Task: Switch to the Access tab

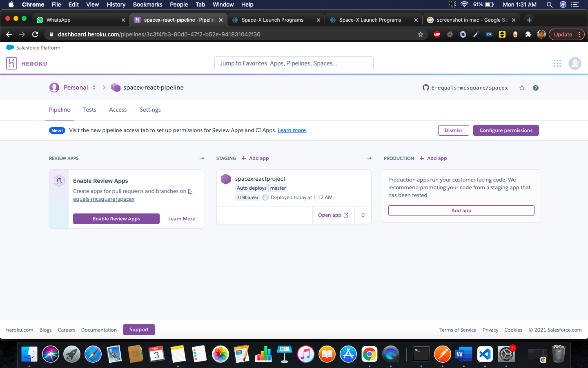Action: tap(118, 110)
